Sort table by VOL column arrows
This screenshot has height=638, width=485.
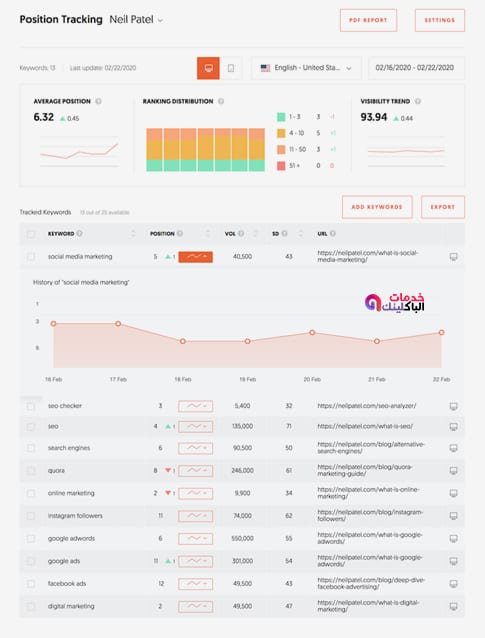pyautogui.click(x=255, y=234)
